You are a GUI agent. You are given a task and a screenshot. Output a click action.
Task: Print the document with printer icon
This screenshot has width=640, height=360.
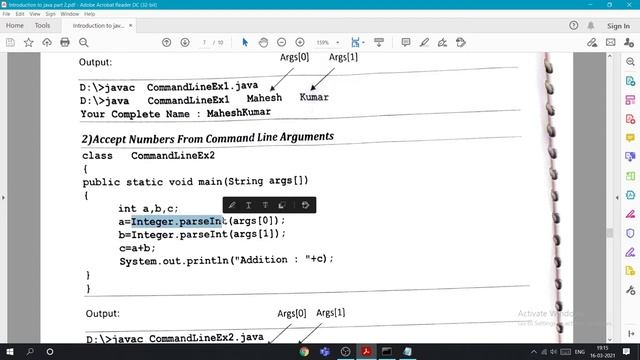tap(65, 42)
